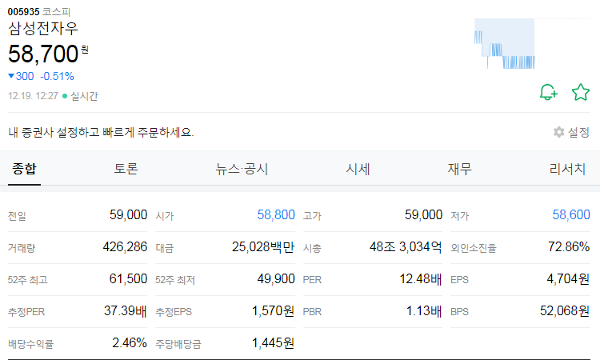Click the stock code 005935
This screenshot has width=600, height=364.
click(x=23, y=12)
